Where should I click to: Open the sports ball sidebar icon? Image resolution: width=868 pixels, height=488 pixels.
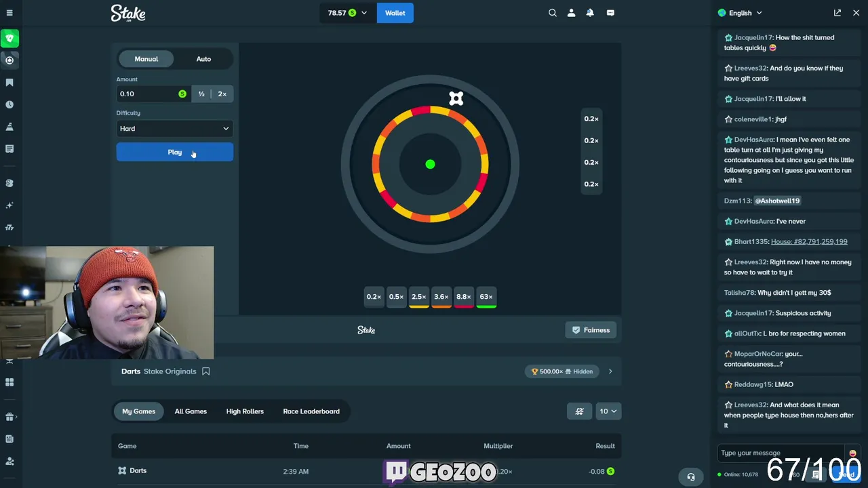coord(9,60)
